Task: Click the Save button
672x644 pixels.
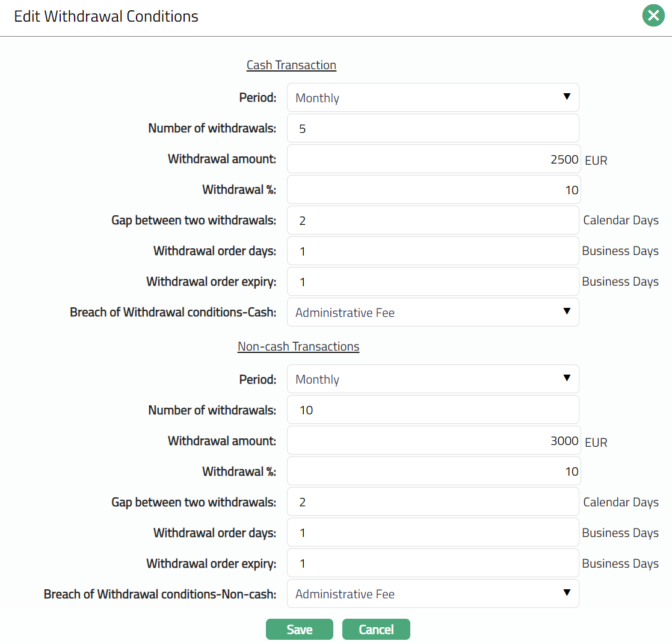Action: (299, 629)
